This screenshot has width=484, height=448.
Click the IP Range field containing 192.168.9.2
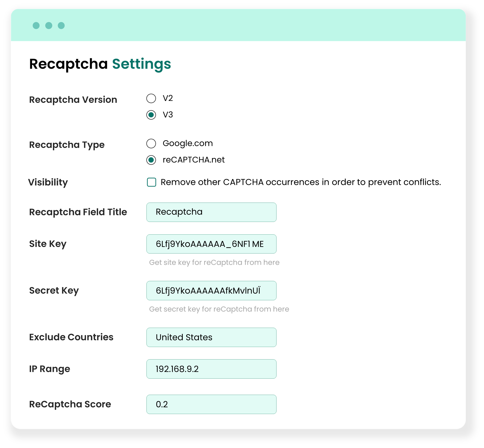(211, 369)
